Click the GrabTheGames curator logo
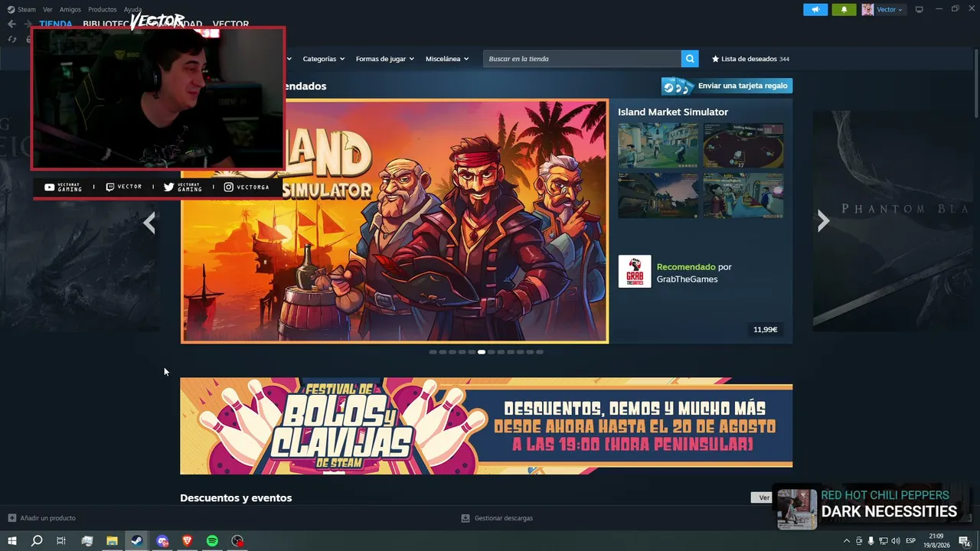 tap(635, 271)
